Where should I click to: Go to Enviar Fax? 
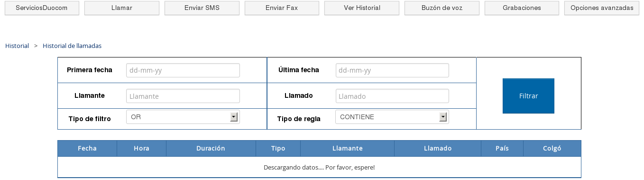coord(282,8)
